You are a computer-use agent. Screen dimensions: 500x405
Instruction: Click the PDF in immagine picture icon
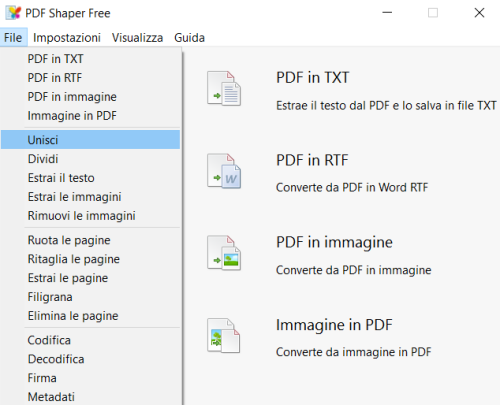pyautogui.click(x=224, y=253)
